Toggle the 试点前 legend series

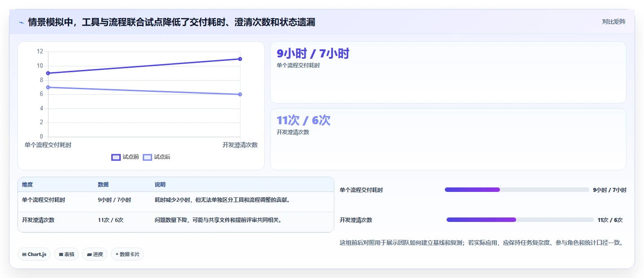[125, 157]
